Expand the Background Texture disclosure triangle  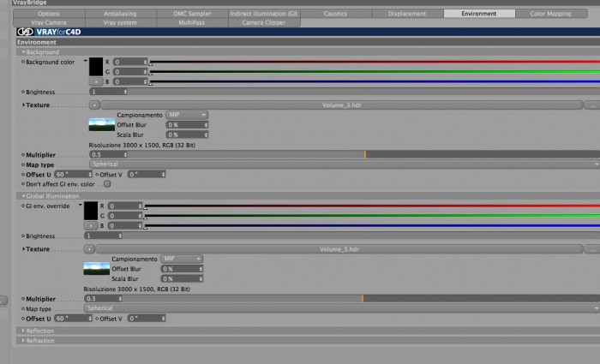tap(23, 104)
